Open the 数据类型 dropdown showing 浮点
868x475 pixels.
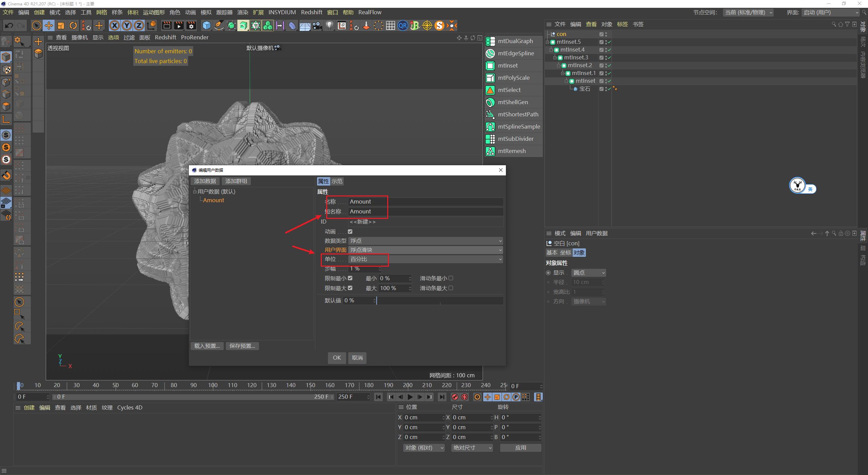point(425,241)
